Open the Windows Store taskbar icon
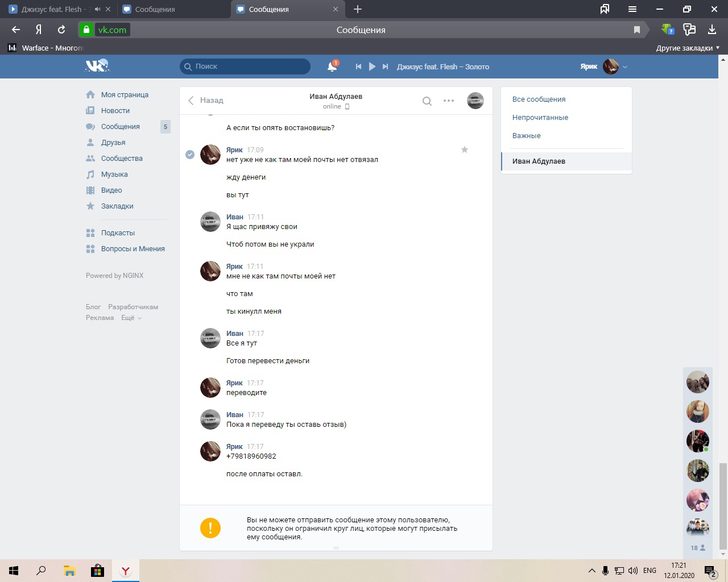The width and height of the screenshot is (728, 582). click(x=97, y=571)
